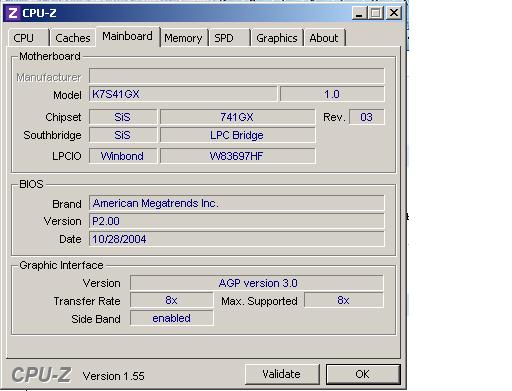Image resolution: width=512 pixels, height=391 pixels.
Task: Click the model revision 1.0 field
Action: [x=332, y=94]
